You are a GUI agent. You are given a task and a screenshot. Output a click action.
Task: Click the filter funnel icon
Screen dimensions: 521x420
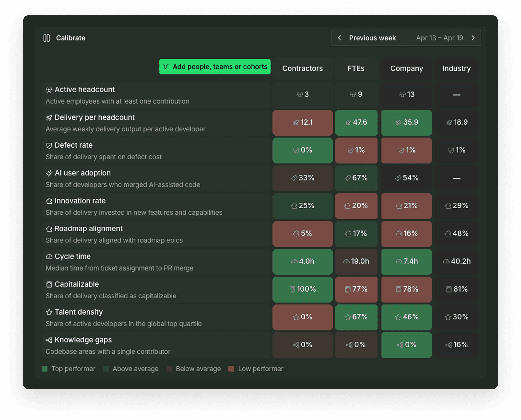point(165,67)
